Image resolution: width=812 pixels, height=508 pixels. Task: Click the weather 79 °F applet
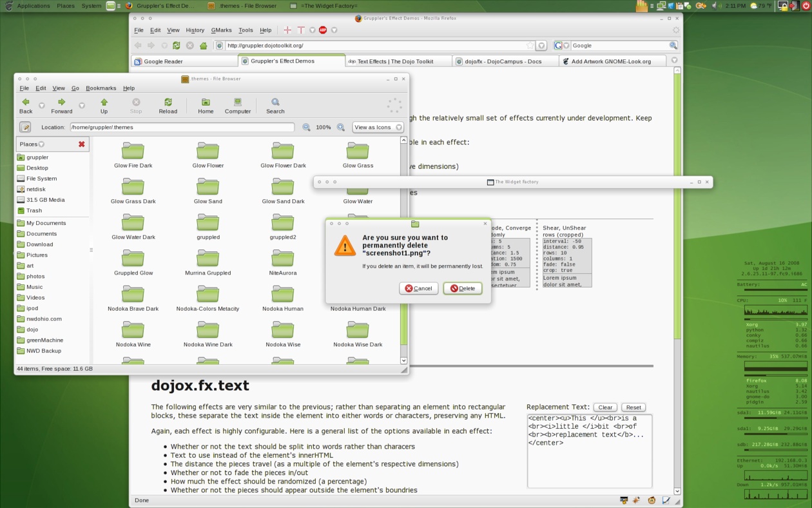tap(761, 6)
